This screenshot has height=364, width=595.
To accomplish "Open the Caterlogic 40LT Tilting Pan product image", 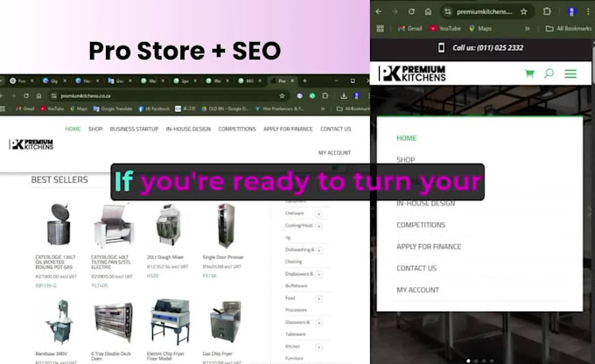I will tap(114, 226).
